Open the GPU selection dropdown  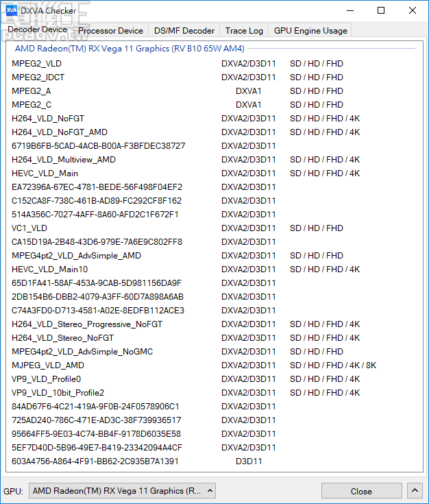[x=122, y=491]
